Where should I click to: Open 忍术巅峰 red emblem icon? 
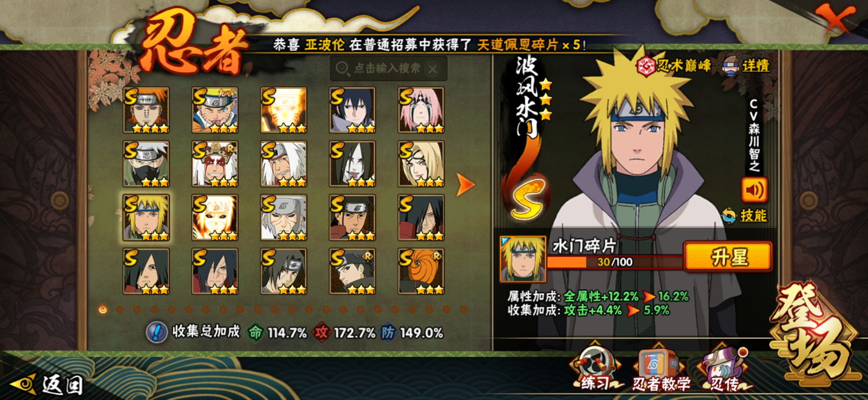[x=646, y=66]
